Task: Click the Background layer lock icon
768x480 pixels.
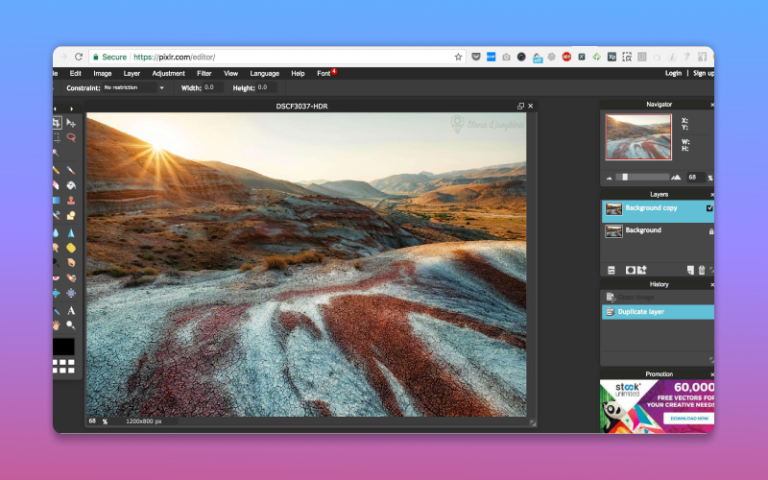Action: coord(710,231)
